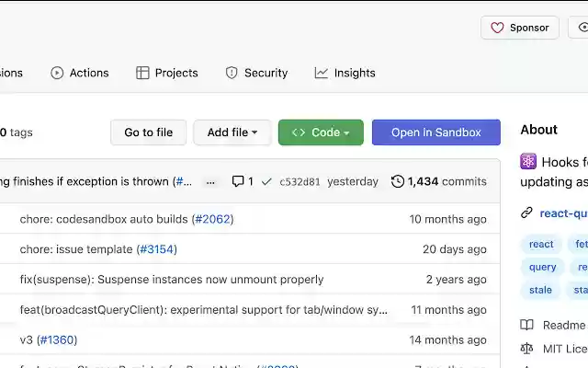This screenshot has width=588, height=368.
Task: Expand the Add file dropdown
Action: pyautogui.click(x=232, y=132)
